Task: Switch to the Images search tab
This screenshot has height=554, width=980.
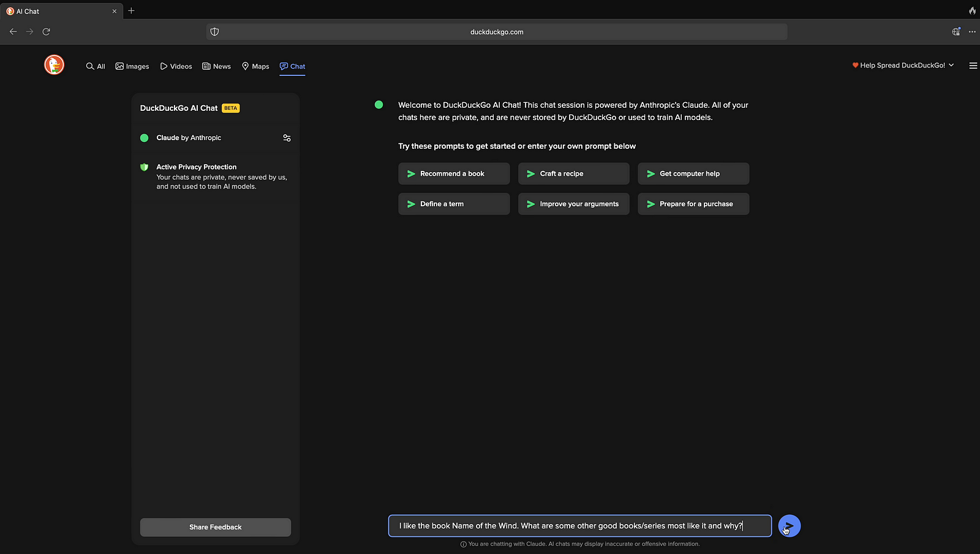Action: [x=132, y=66]
